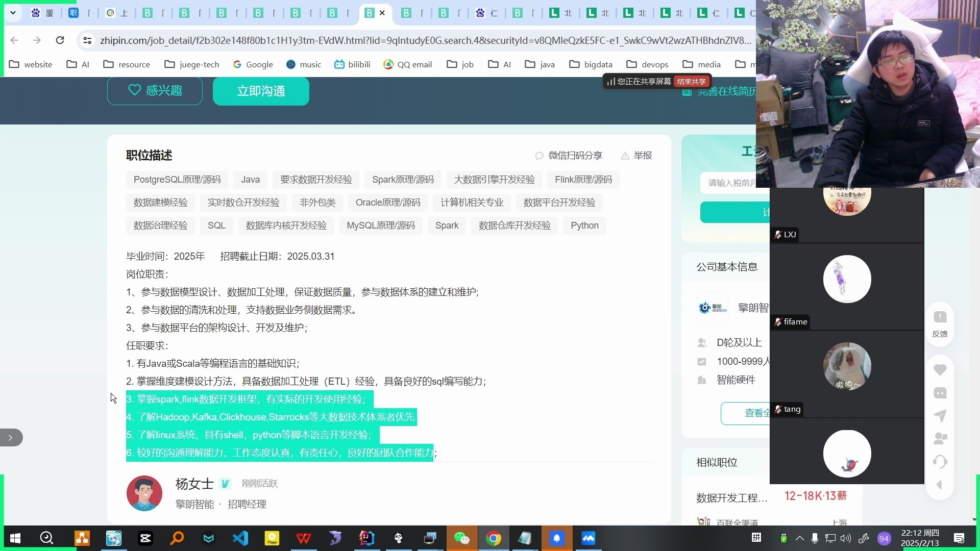The width and height of the screenshot is (980, 551).
Task: Click the volume speaker tray icon
Action: point(846,538)
